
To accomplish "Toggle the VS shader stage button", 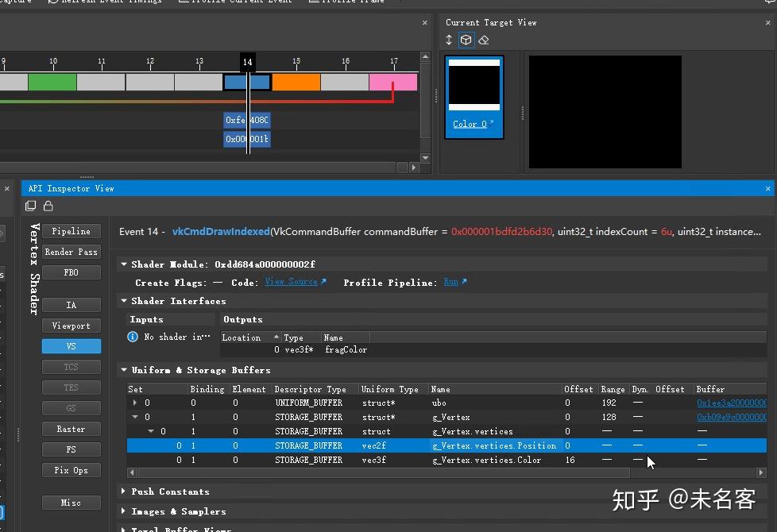I will [x=71, y=345].
